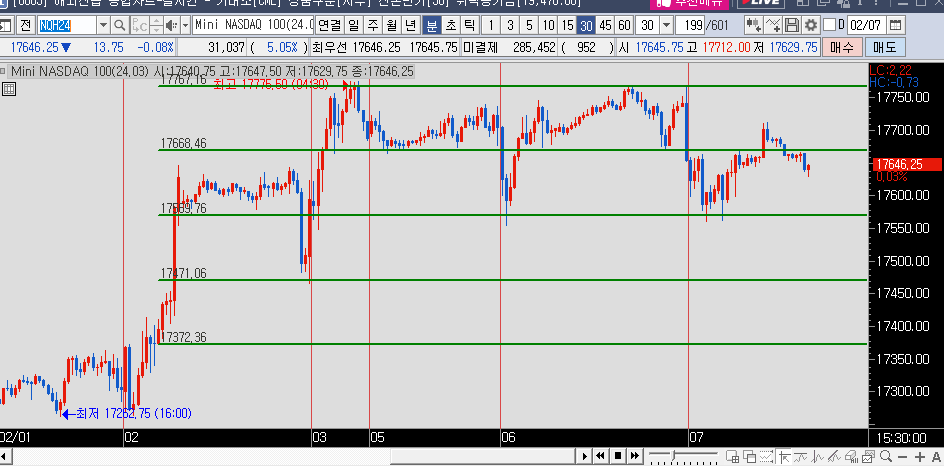Click the add candlestick chart icon
The width and height of the screenshot is (944, 466).
[x=753, y=25]
